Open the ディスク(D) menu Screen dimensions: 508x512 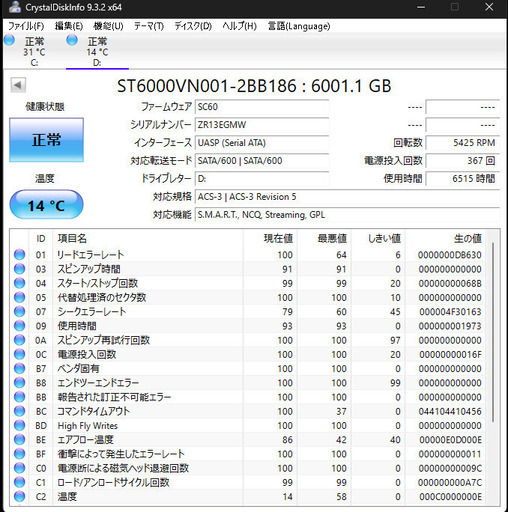[193, 26]
